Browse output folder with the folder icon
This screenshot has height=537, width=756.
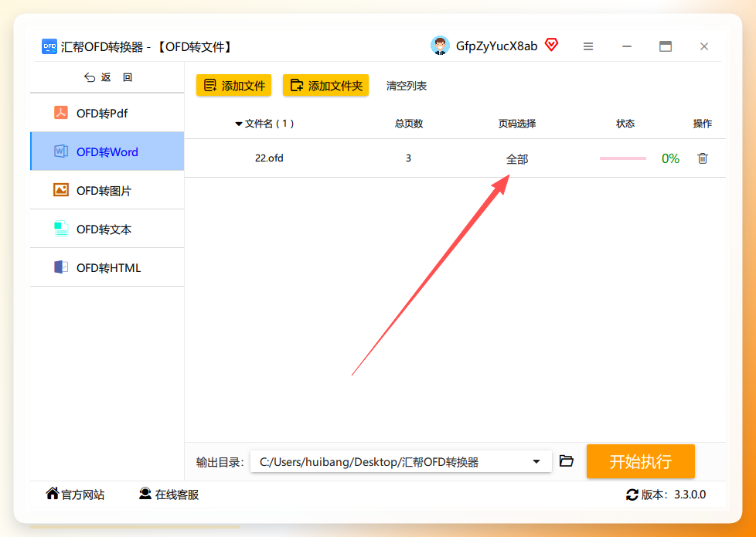coord(567,461)
